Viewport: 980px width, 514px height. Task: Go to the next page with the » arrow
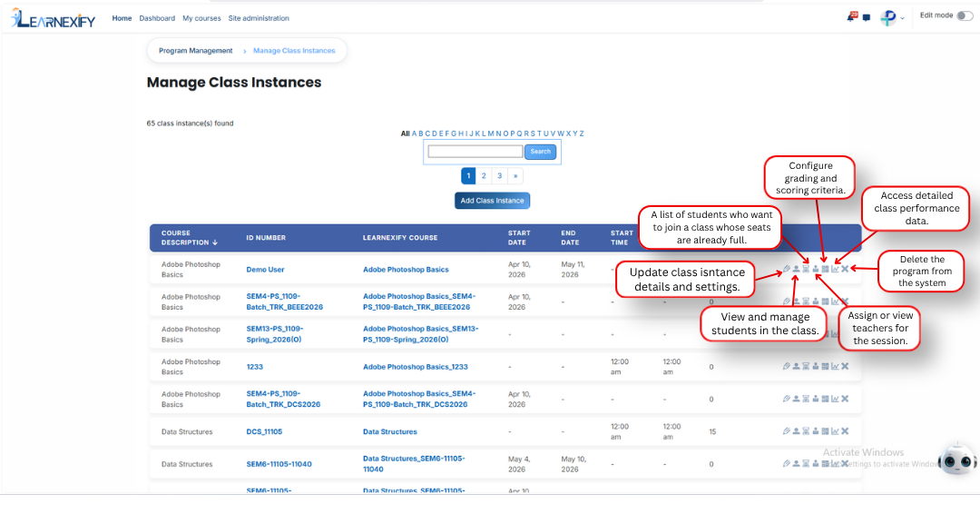coord(515,175)
